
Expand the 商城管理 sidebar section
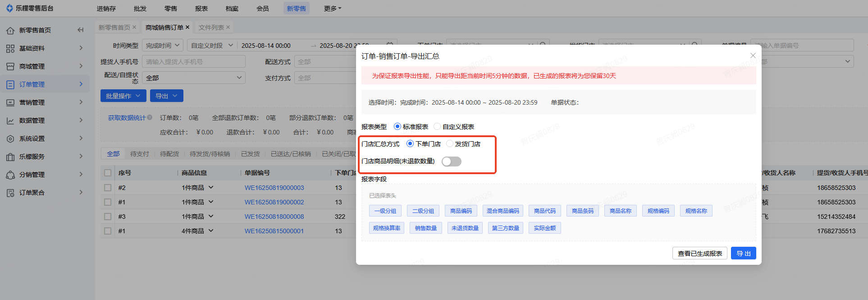[81, 66]
